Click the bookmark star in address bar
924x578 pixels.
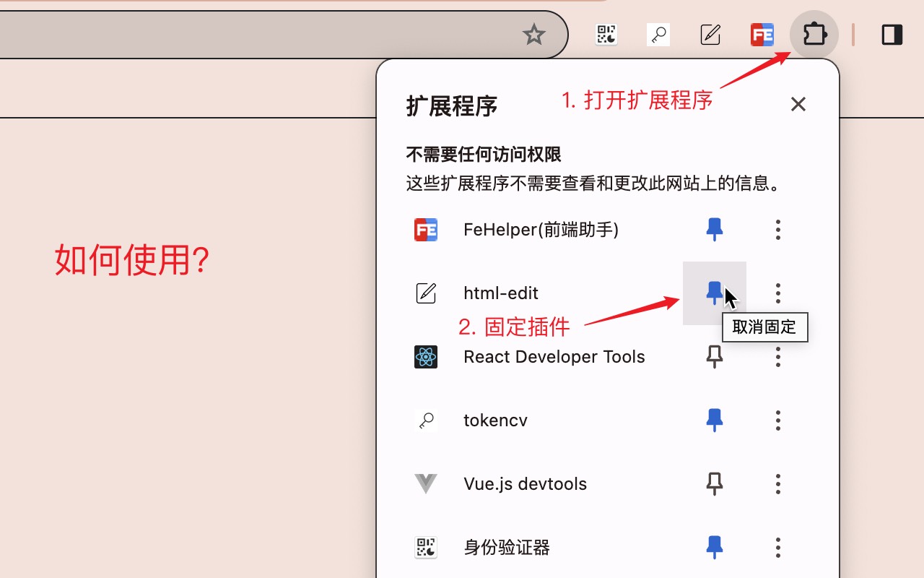(533, 34)
